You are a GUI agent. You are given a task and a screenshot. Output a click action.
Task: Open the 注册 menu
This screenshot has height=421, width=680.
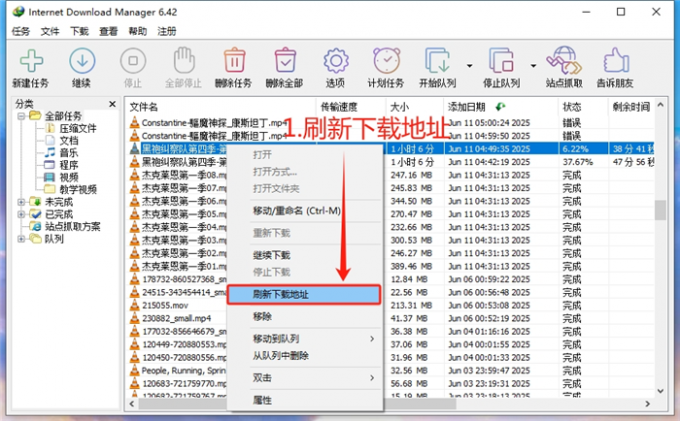click(x=167, y=31)
